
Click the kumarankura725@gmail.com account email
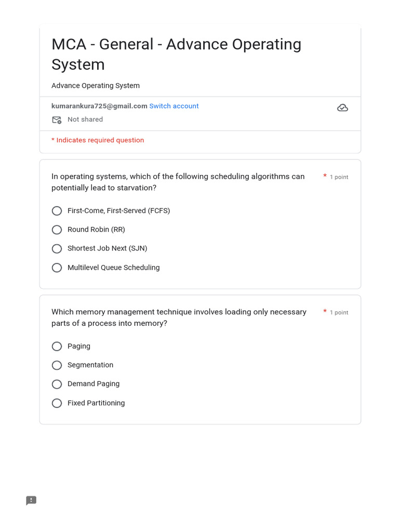(x=99, y=106)
